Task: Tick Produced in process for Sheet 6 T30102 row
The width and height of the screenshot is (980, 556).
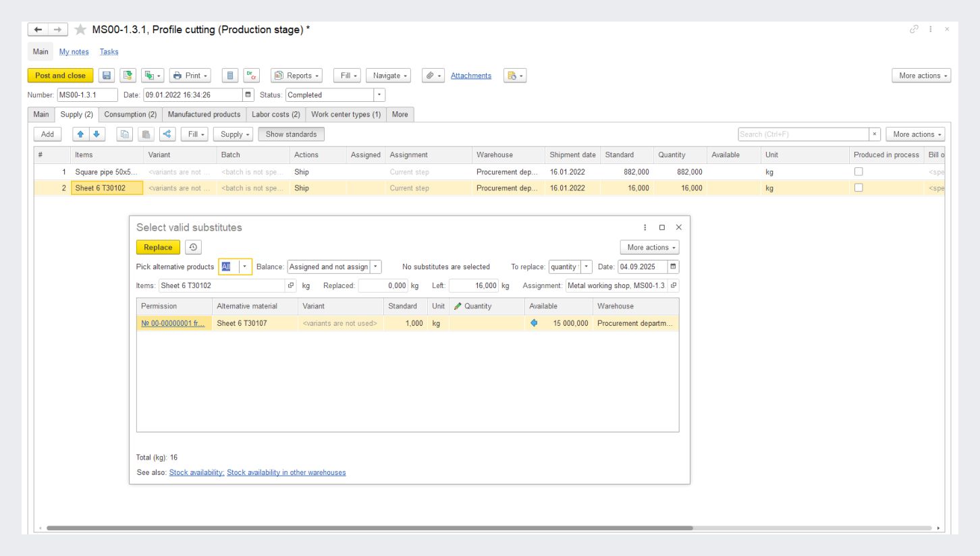Action: click(859, 188)
